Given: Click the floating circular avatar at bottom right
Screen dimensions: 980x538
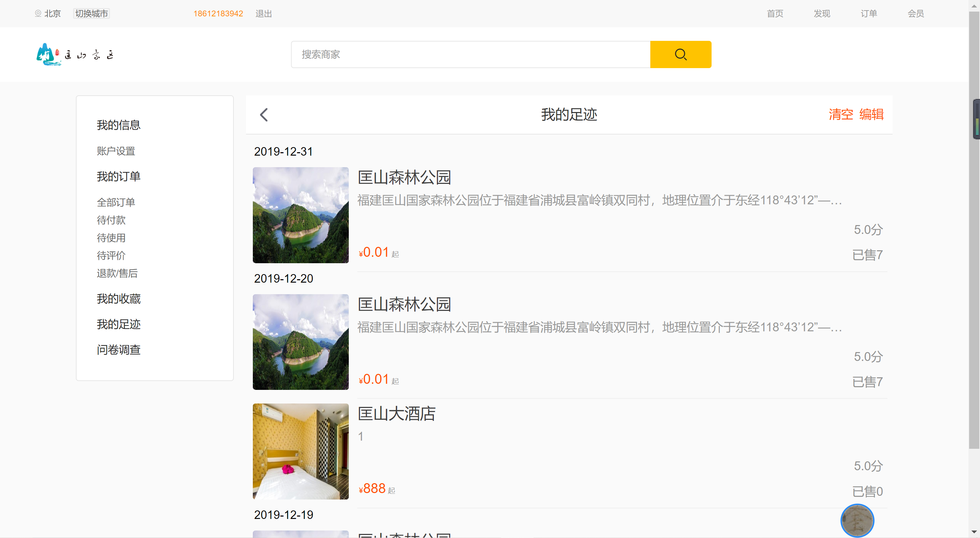Looking at the screenshot, I should point(857,521).
